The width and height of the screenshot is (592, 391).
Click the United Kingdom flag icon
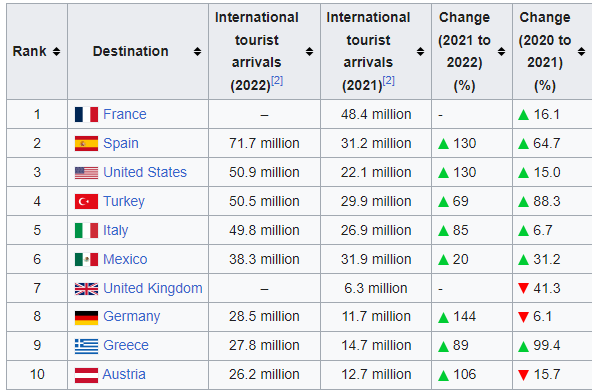[86, 289]
